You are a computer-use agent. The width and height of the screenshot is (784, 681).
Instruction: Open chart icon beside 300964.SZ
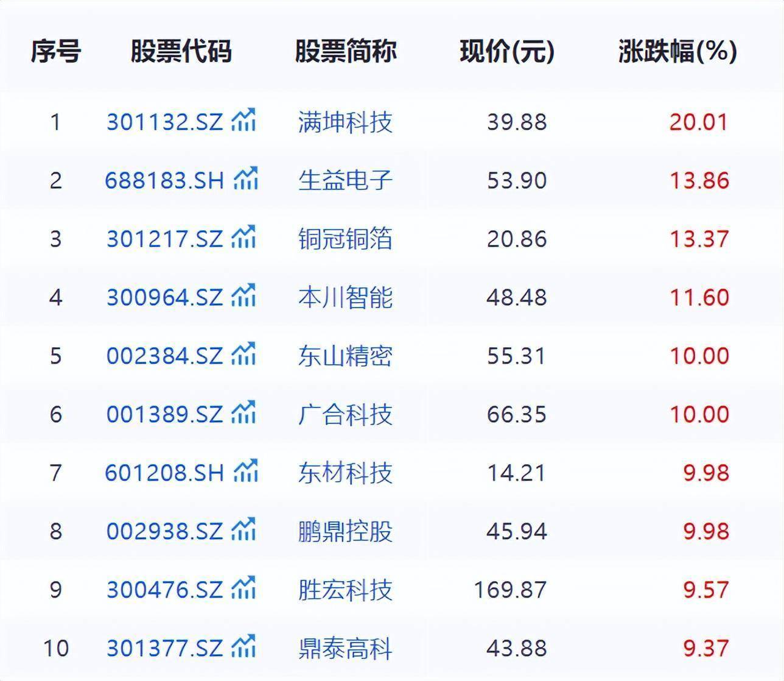[x=243, y=295]
